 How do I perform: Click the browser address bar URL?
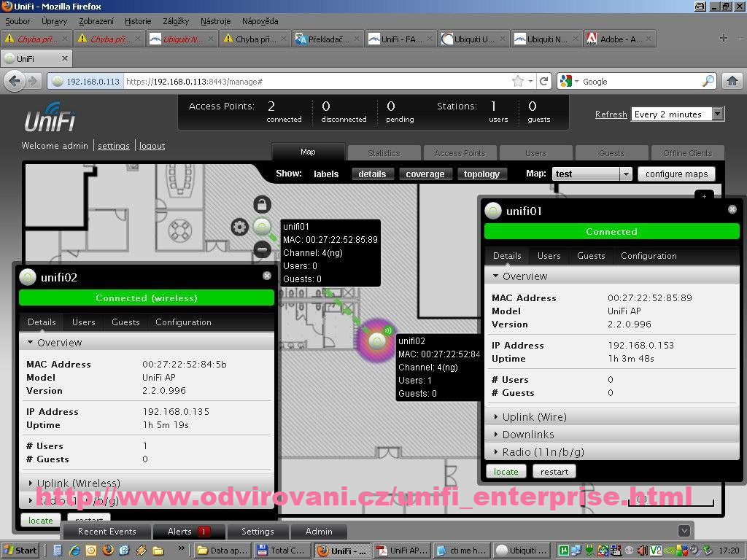[x=317, y=82]
